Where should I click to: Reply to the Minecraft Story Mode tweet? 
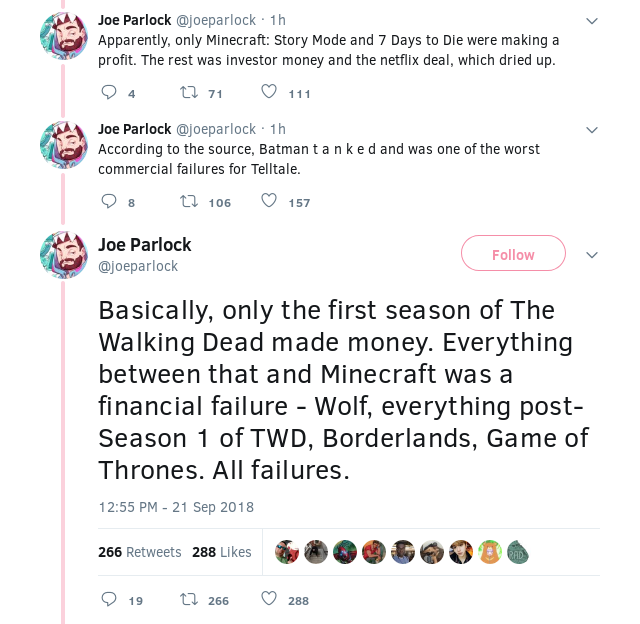pyautogui.click(x=109, y=93)
